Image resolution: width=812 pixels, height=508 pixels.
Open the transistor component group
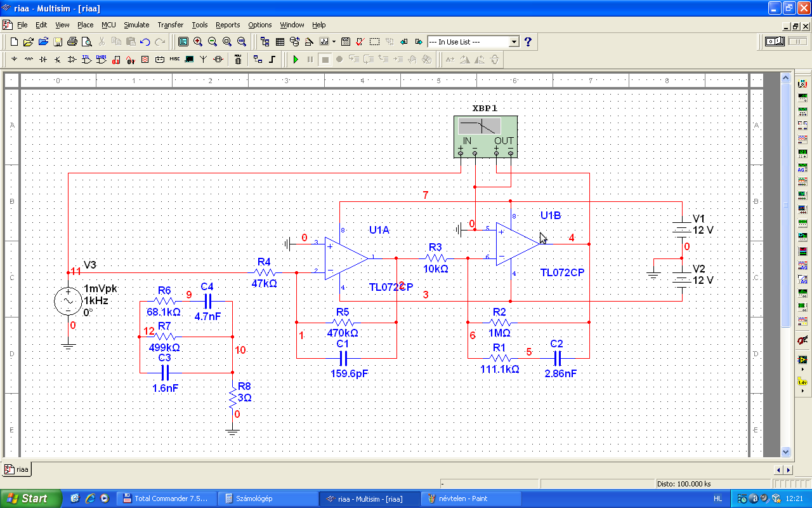pyautogui.click(x=58, y=60)
